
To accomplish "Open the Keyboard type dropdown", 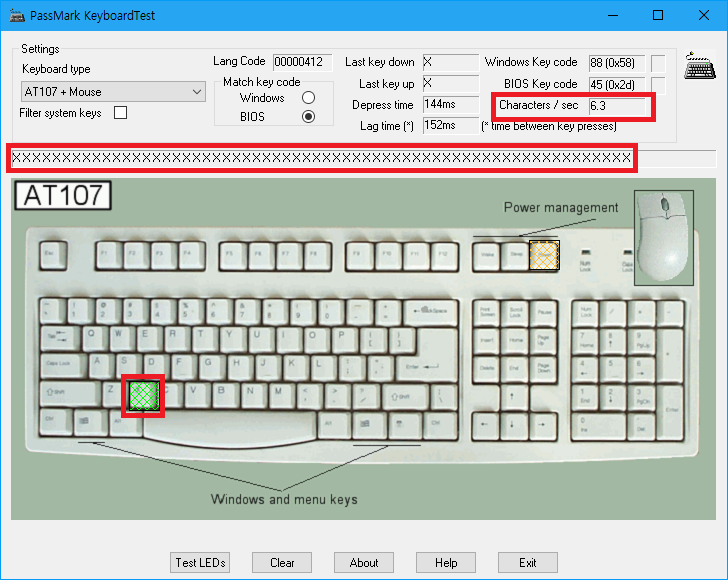I will coord(113,92).
